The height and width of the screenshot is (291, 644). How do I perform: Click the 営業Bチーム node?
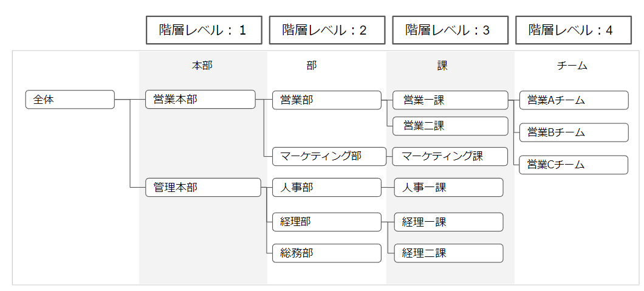[x=574, y=132]
